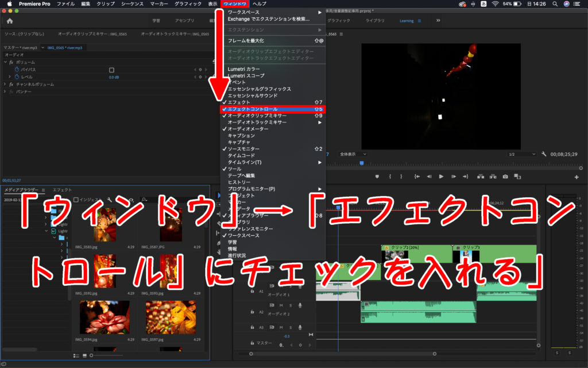
Task: Click the media browser thumbnail size slider
Action: pos(108,355)
